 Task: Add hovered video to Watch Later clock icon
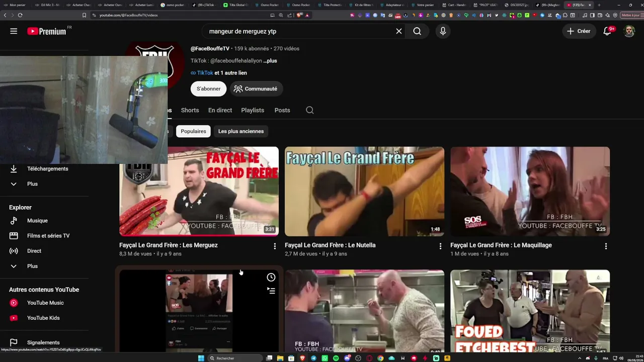pos(271,278)
